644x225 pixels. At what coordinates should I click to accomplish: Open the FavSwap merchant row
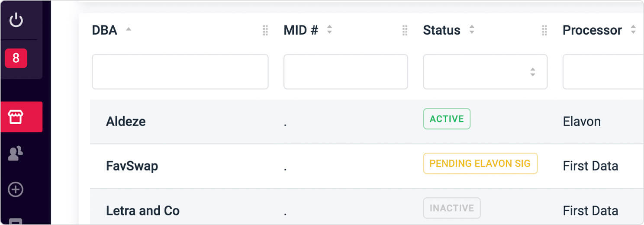pyautogui.click(x=367, y=166)
